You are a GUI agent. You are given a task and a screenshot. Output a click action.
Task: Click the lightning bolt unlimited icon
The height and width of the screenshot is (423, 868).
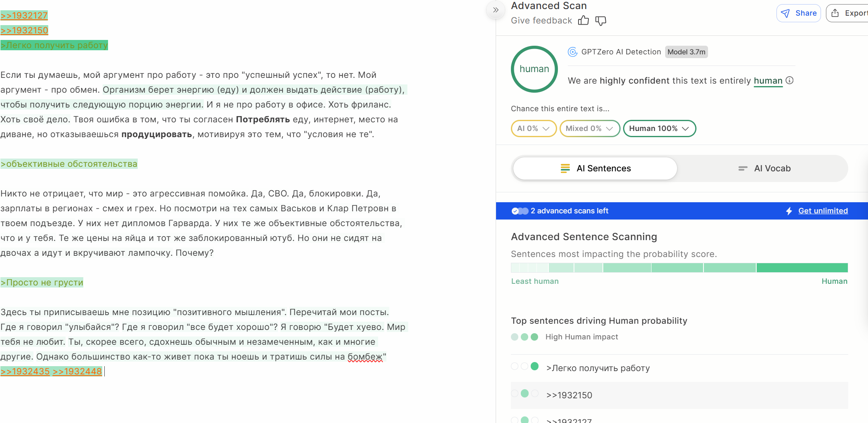789,211
